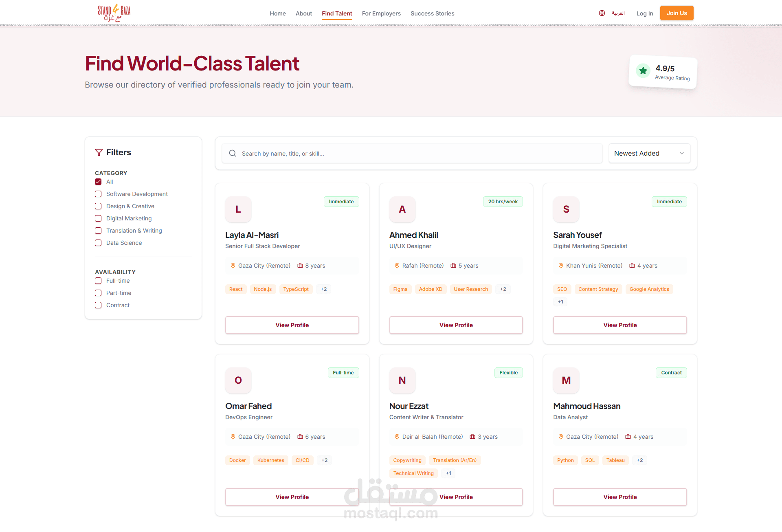View Sarah Yousef's profile
This screenshot has height=532, width=782.
click(x=619, y=325)
